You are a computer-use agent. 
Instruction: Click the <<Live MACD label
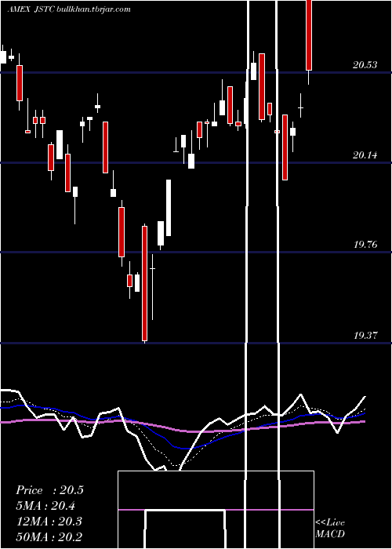tap(330, 529)
